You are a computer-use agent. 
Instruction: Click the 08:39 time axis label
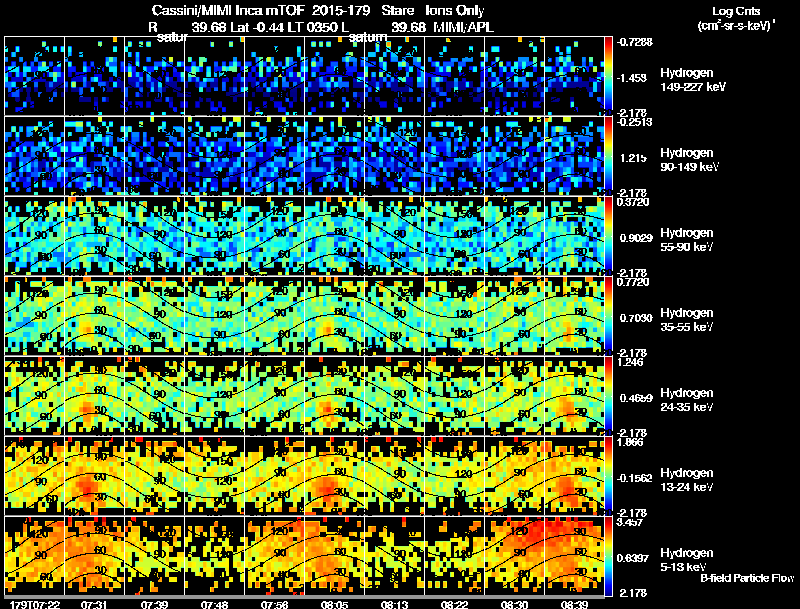pyautogui.click(x=574, y=604)
